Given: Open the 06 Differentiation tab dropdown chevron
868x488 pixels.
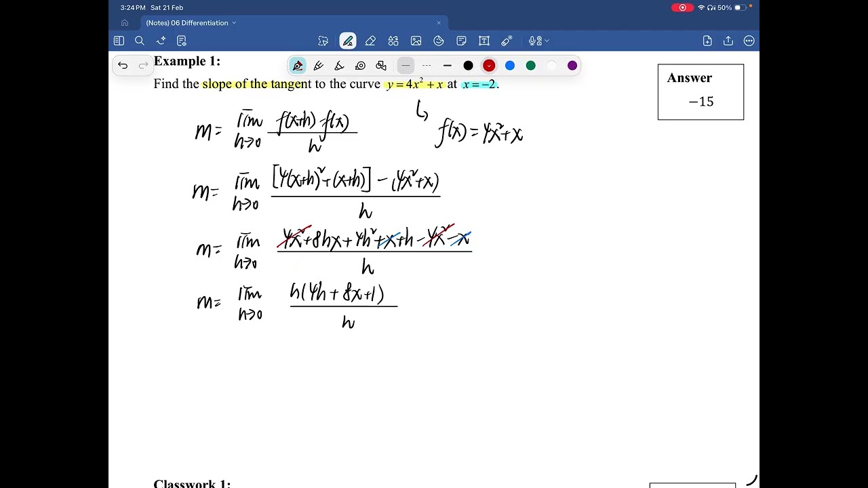Looking at the screenshot, I should pyautogui.click(x=234, y=23).
